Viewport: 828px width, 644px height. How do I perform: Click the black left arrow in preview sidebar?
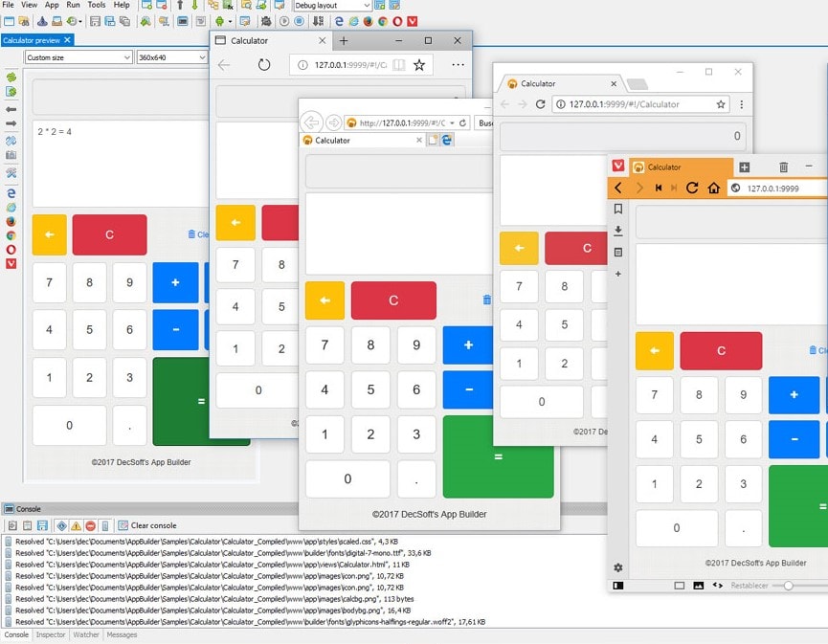(x=11, y=109)
